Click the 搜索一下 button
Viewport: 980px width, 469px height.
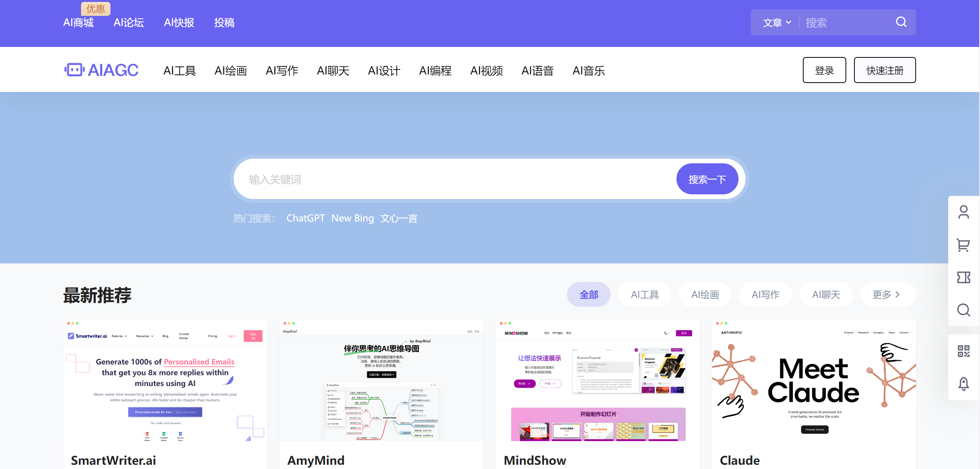click(x=707, y=179)
